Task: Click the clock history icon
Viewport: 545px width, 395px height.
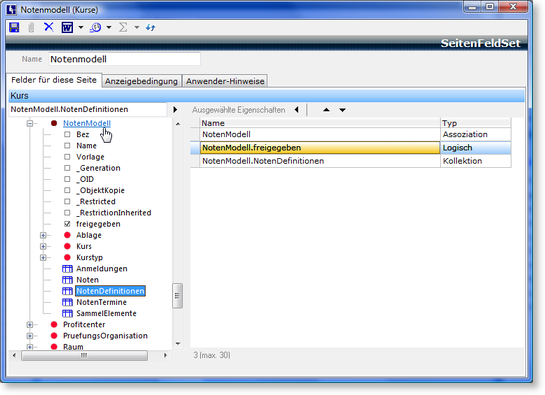Action: (95, 27)
